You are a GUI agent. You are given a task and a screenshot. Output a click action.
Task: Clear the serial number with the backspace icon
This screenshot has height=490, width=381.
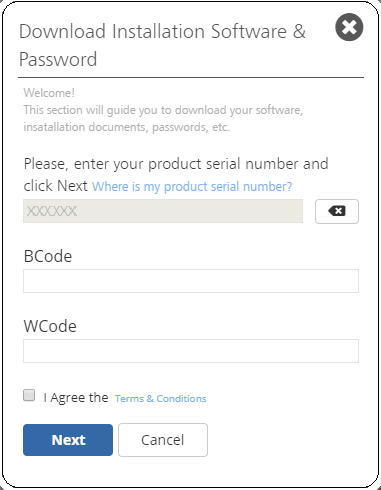[x=337, y=211]
